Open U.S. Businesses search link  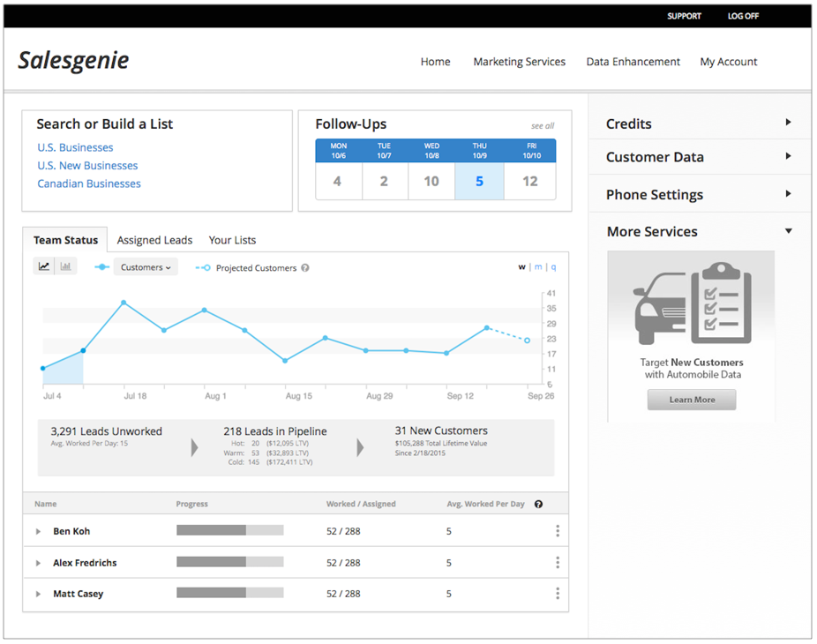click(x=75, y=147)
